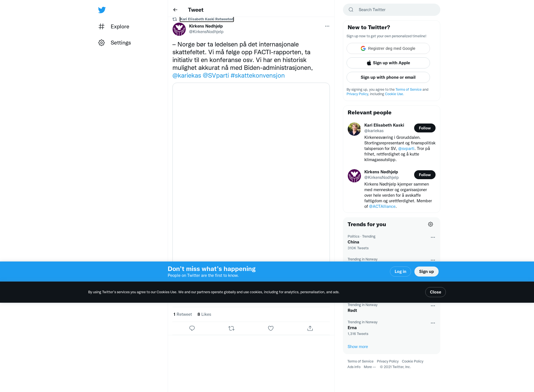Sign up with Apple button
The image size is (534, 392).
[388, 63]
